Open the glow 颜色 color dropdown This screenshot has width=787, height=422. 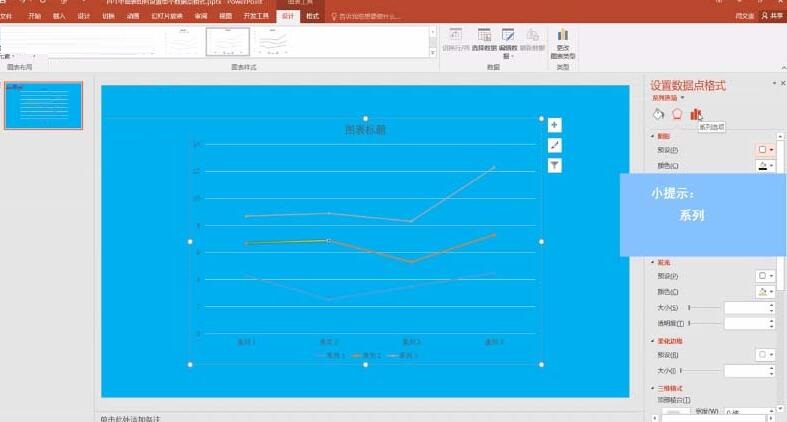pyautogui.click(x=765, y=292)
